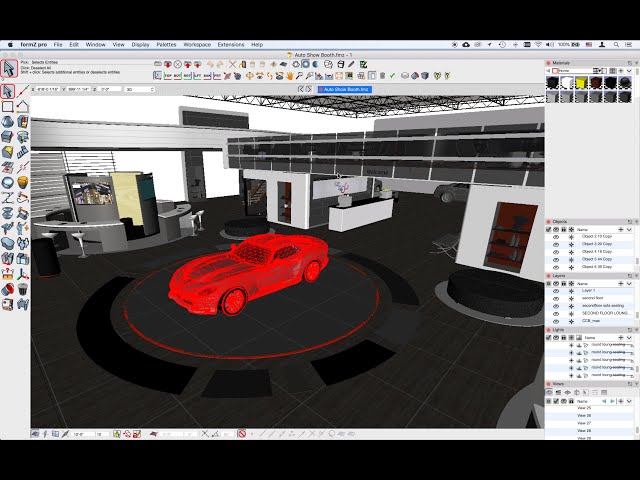Open the Edit menu
Screen dimensions: 640x480
[74, 44]
